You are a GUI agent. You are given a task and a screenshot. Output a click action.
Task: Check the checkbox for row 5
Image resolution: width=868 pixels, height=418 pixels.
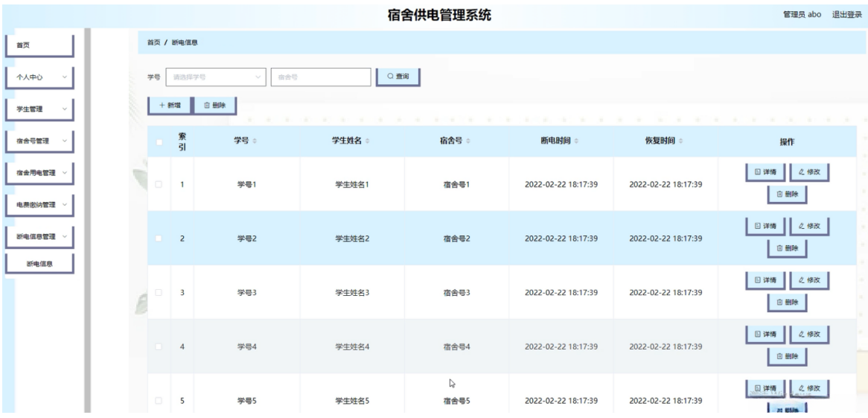159,401
